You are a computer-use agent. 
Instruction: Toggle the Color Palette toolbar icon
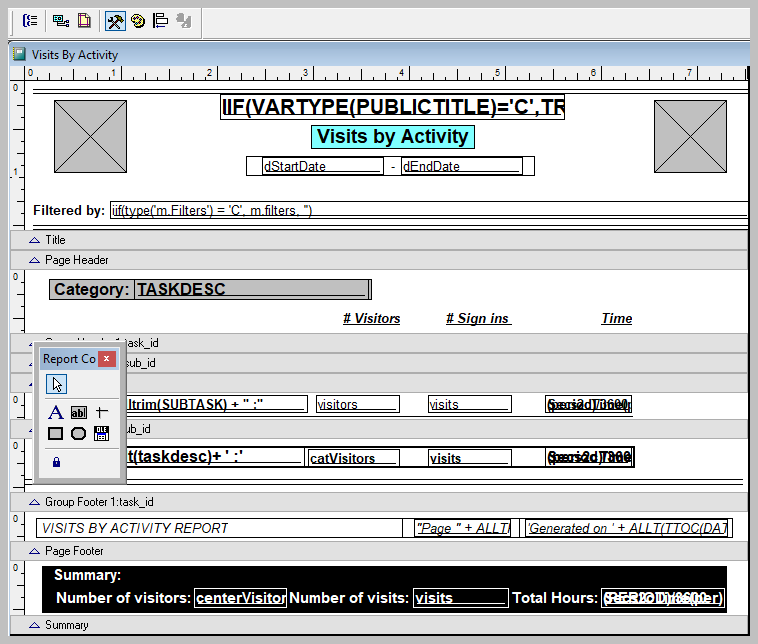(138, 21)
